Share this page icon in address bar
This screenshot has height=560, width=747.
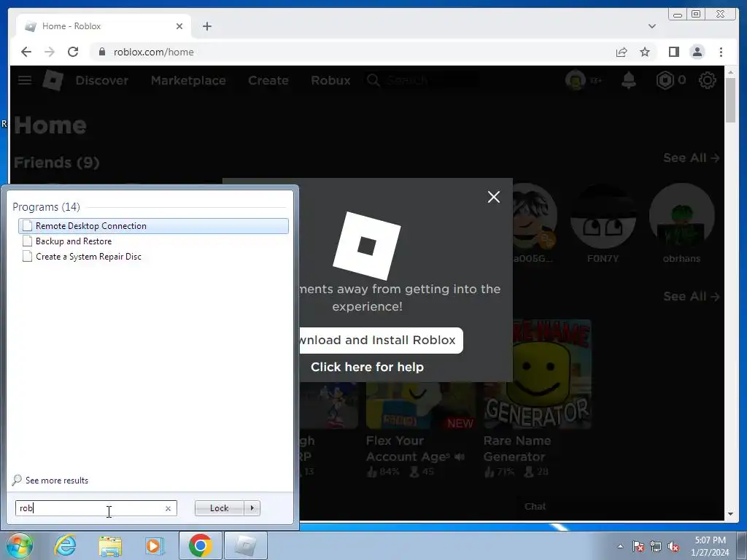622,52
